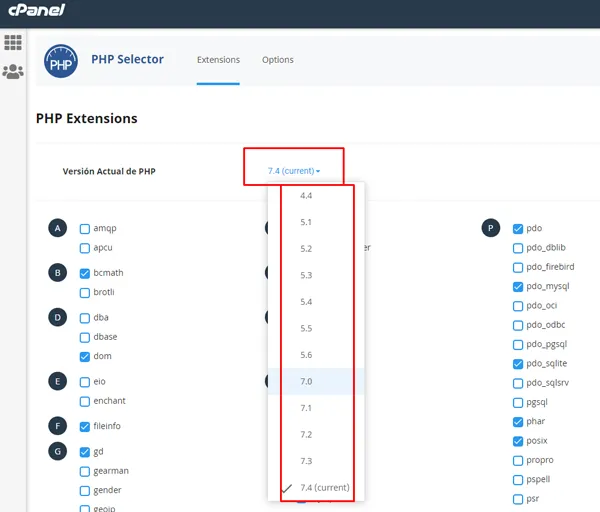Enable the pspell extension checkbox
The image size is (600, 512).
(518, 480)
